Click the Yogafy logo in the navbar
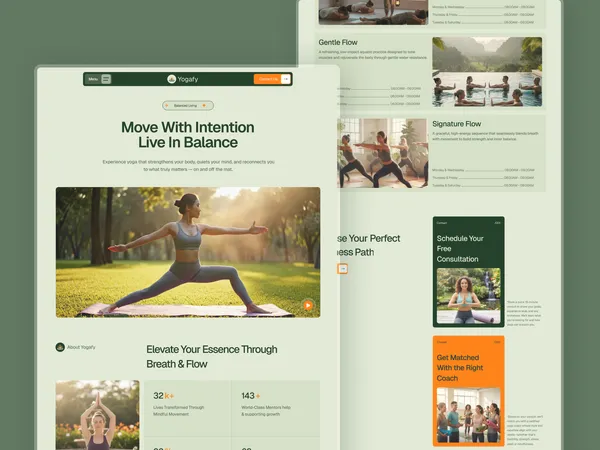Screen dimensions: 600x450 point(183,79)
